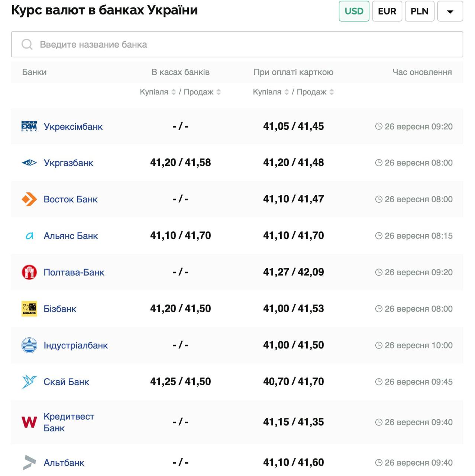Switch to the PLN currency tab
The image size is (475, 476).
[419, 11]
